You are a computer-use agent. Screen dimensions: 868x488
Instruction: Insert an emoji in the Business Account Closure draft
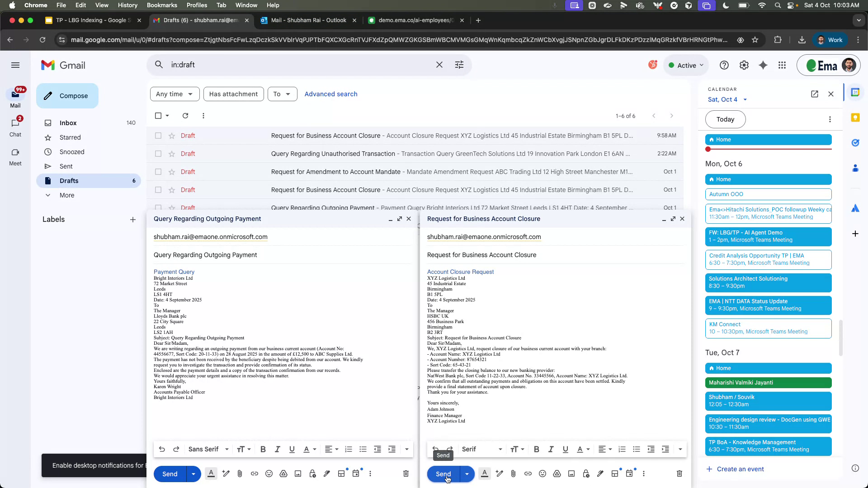click(x=542, y=474)
